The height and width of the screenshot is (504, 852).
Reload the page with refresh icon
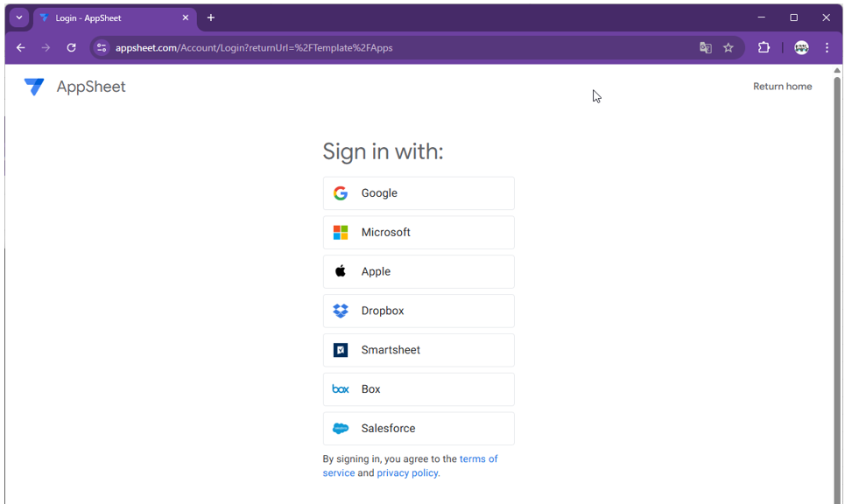[x=72, y=48]
